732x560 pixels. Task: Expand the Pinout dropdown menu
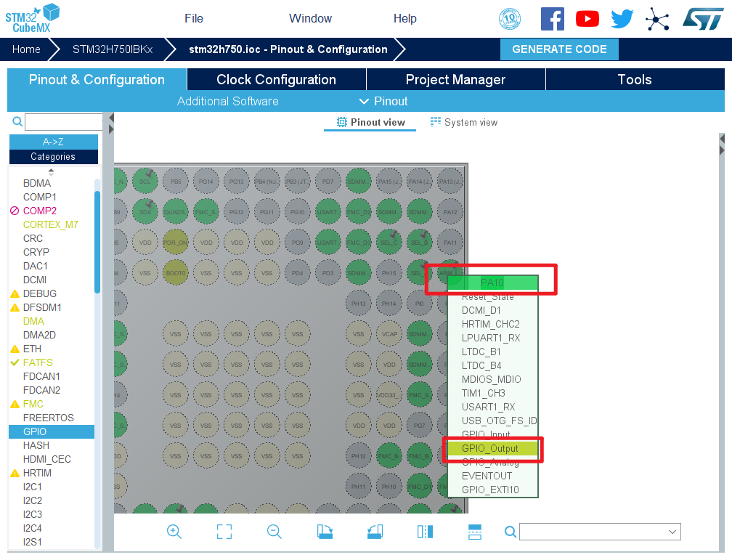pyautogui.click(x=384, y=101)
